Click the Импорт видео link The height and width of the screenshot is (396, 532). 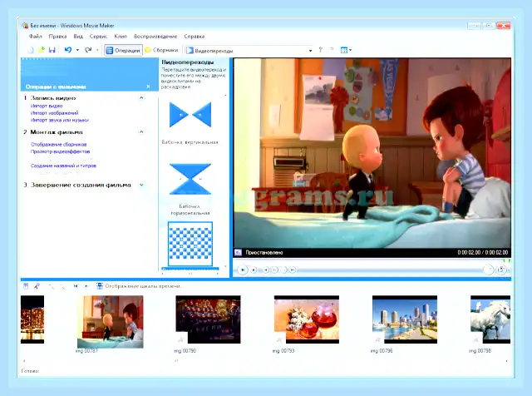47,106
